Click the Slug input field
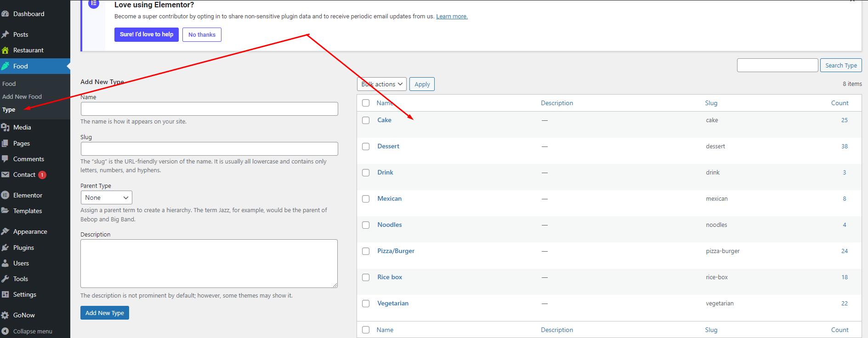868x338 pixels. coord(210,149)
